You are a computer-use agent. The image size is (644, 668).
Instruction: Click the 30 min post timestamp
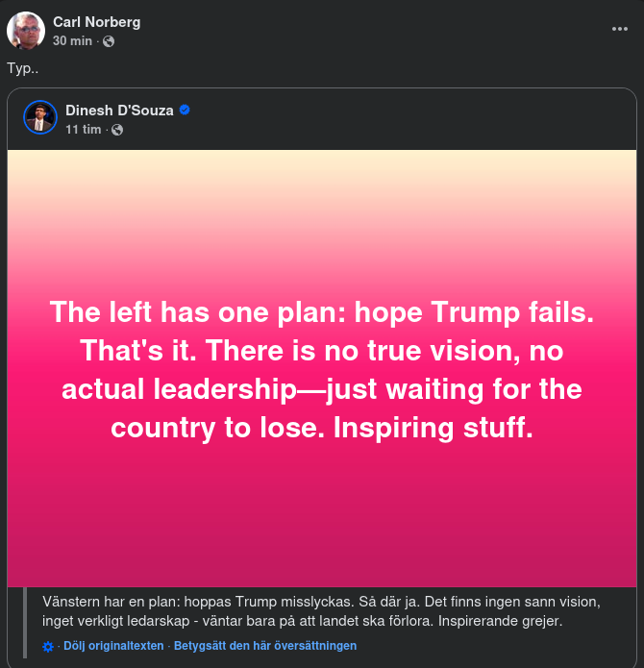(72, 40)
